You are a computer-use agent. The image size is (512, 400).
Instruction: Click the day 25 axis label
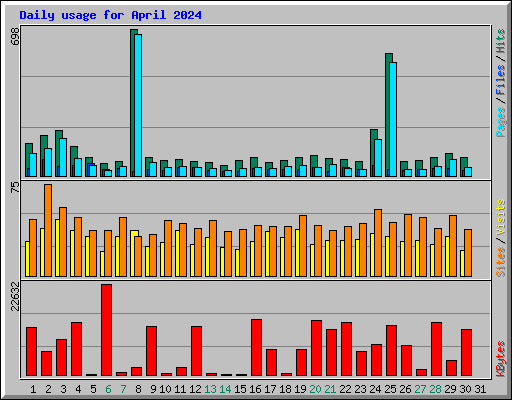(390, 389)
